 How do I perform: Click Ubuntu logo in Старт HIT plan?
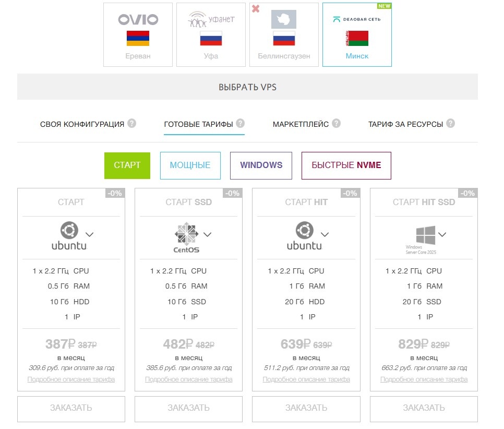pos(304,236)
